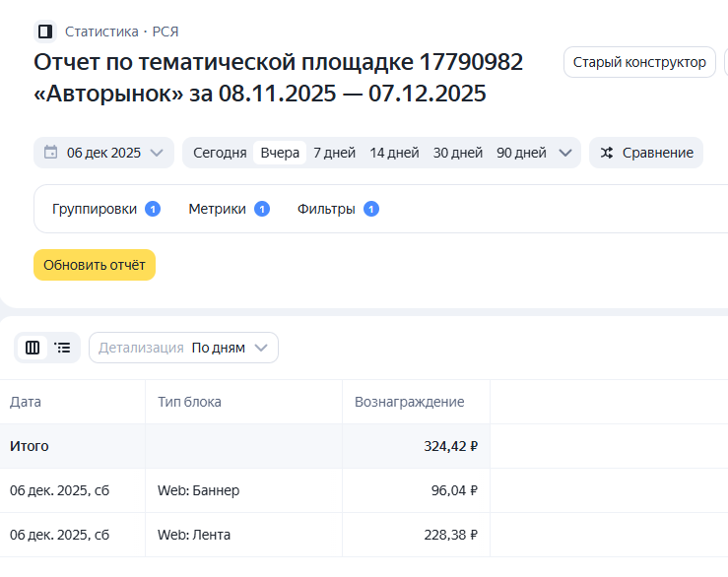Open the Фильтры settings
The width and height of the screenshot is (728, 577).
(x=326, y=209)
